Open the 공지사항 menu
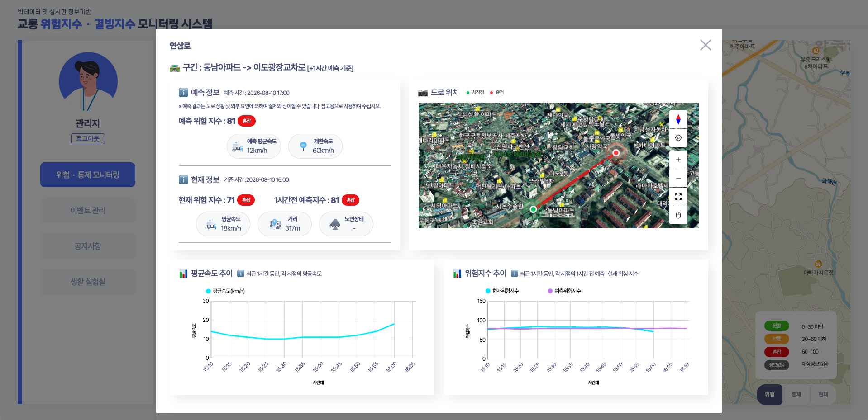Screen dimensions: 868x420 pos(88,246)
